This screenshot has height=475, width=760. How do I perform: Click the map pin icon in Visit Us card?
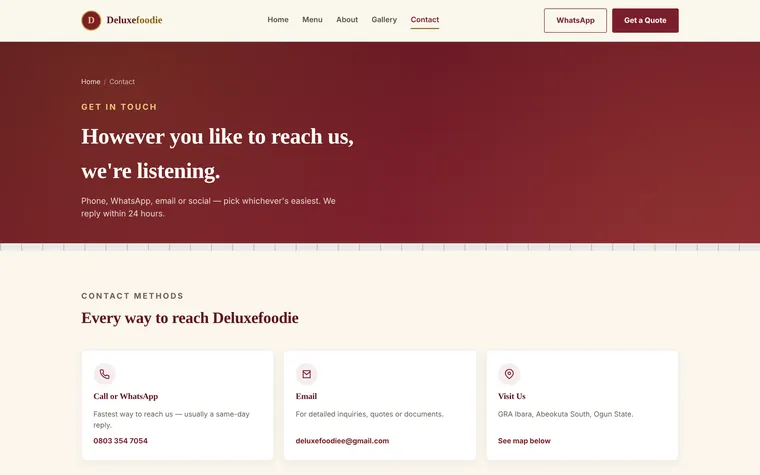coord(509,374)
